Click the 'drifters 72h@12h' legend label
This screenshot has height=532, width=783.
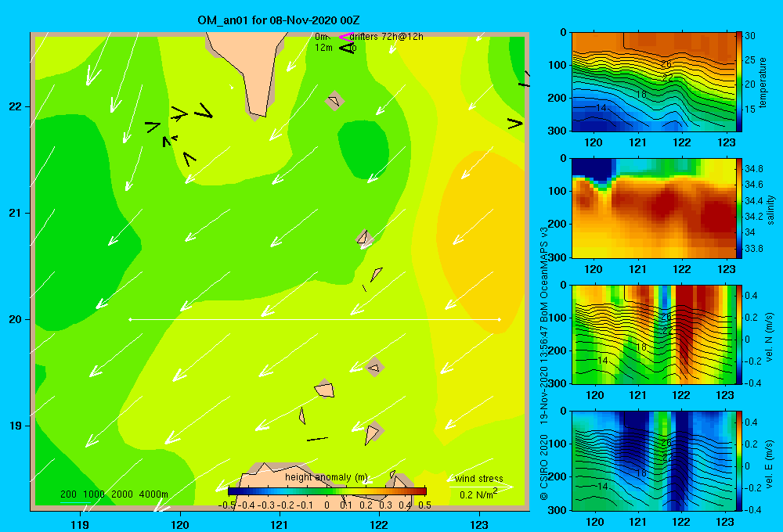[x=386, y=37]
